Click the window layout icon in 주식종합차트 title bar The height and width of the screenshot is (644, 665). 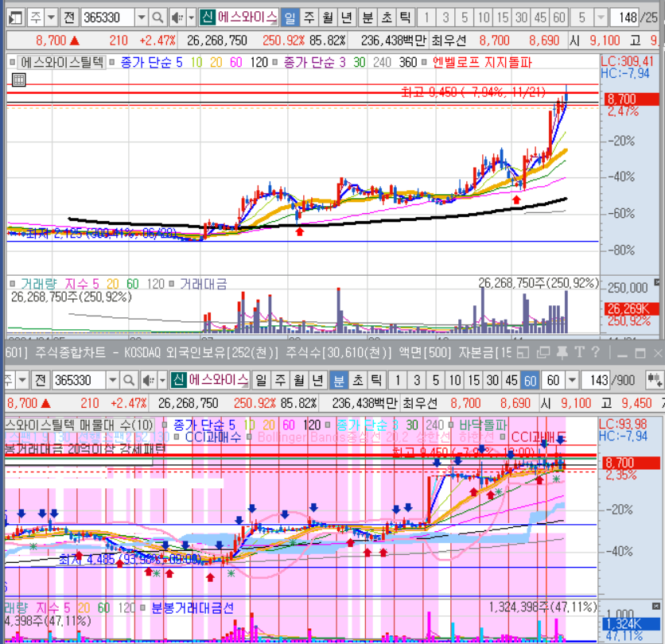point(523,352)
